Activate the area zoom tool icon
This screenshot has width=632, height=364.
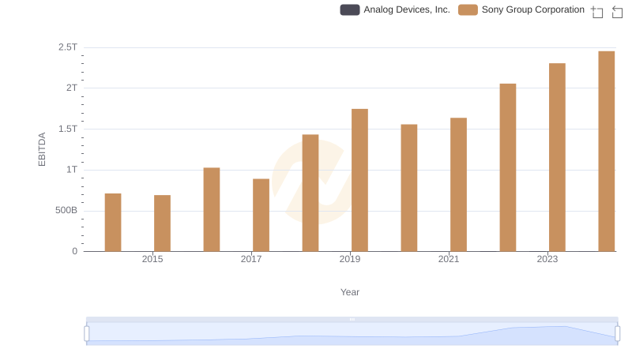tap(597, 12)
